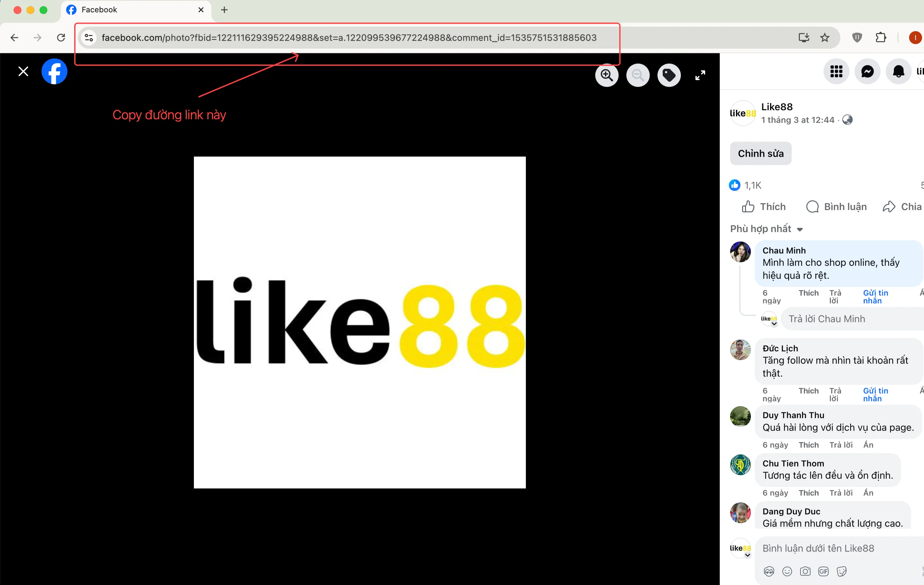This screenshot has width=924, height=585.
Task: Zoom in on the photo
Action: click(607, 75)
